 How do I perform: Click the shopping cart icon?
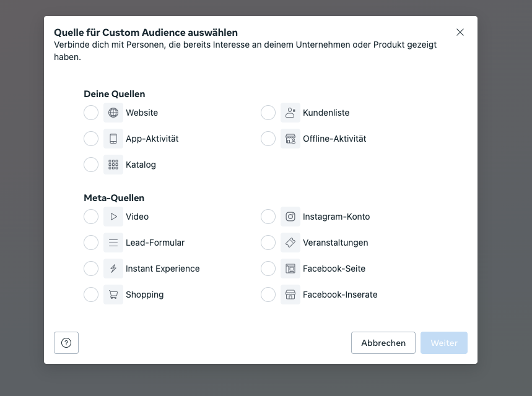pyautogui.click(x=113, y=295)
